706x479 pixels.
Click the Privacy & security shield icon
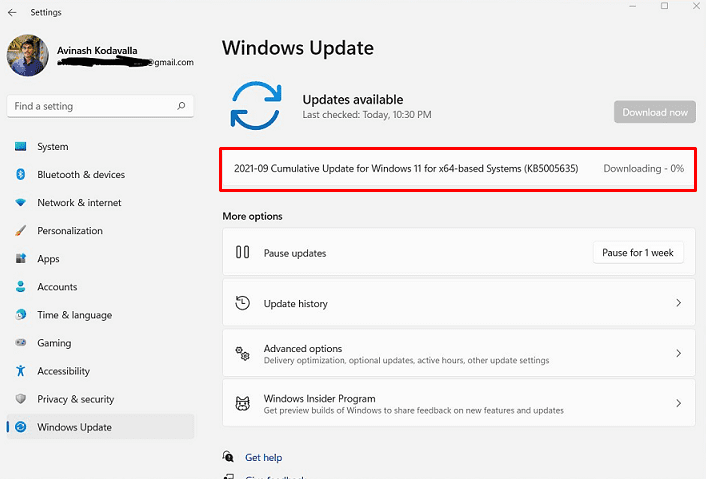coord(20,399)
